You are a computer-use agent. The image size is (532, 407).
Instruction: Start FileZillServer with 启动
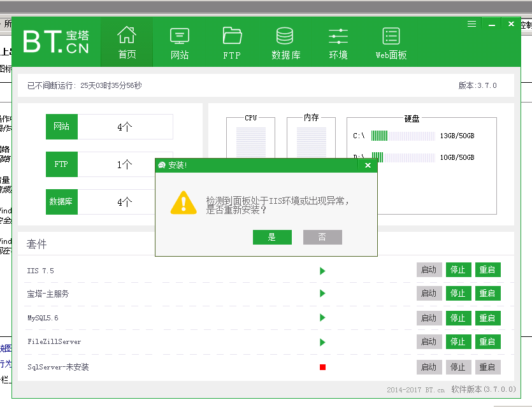click(429, 342)
